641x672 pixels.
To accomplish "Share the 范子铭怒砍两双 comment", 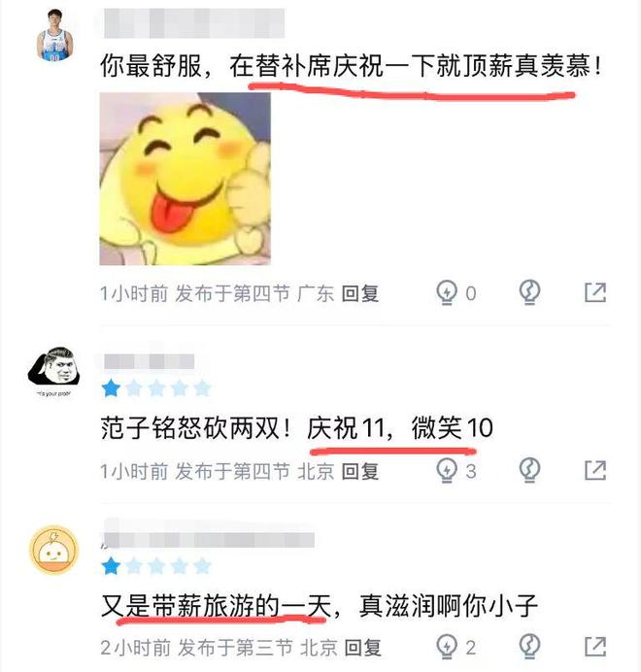I will point(595,471).
